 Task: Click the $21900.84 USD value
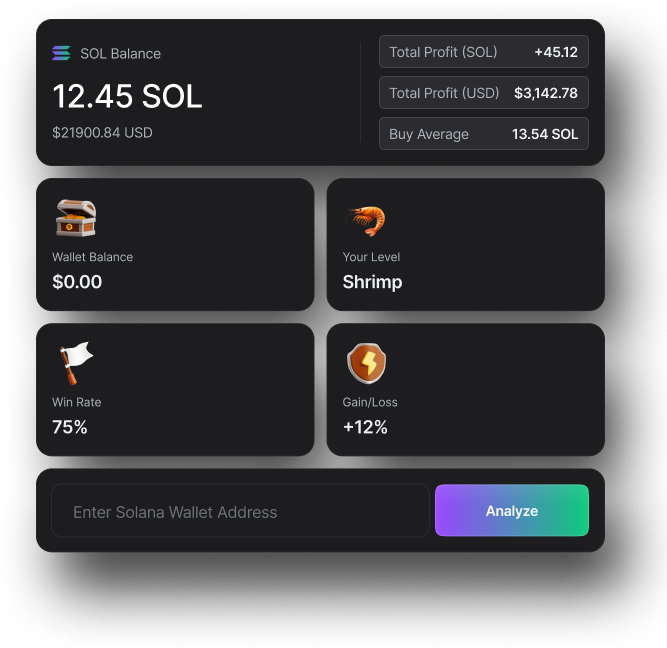(x=102, y=133)
